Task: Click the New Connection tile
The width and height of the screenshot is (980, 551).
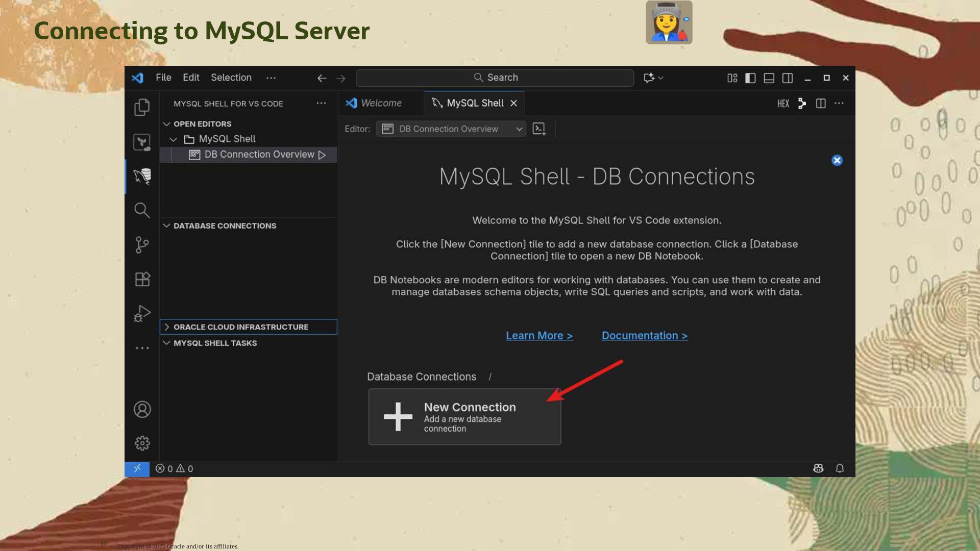Action: [x=464, y=417]
